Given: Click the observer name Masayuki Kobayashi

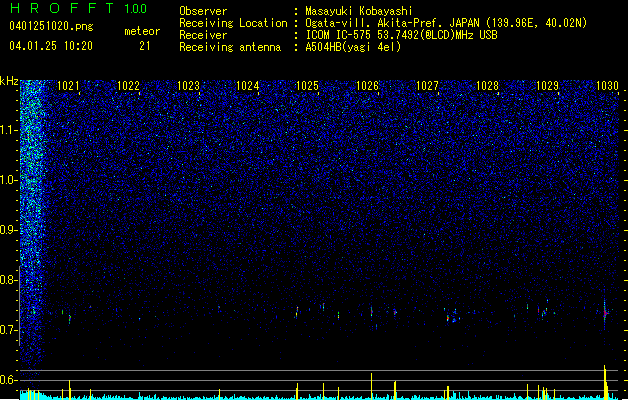Looking at the screenshot, I should click(359, 11).
